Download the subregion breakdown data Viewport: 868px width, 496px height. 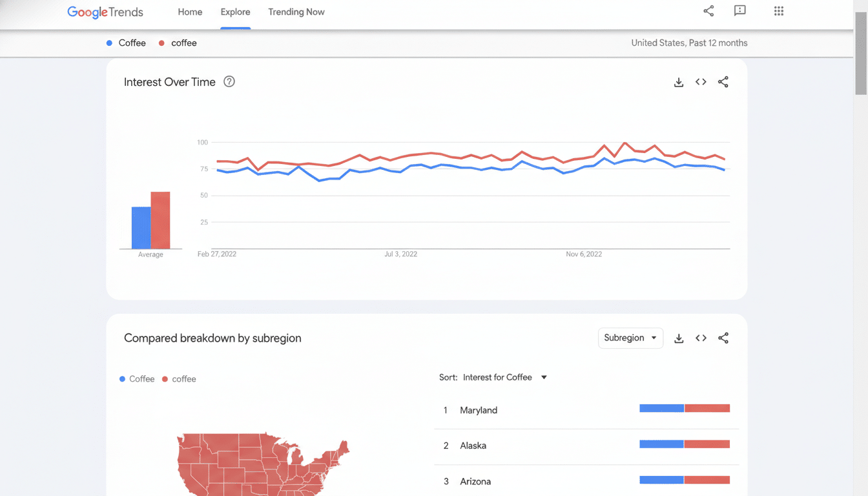[x=678, y=338]
